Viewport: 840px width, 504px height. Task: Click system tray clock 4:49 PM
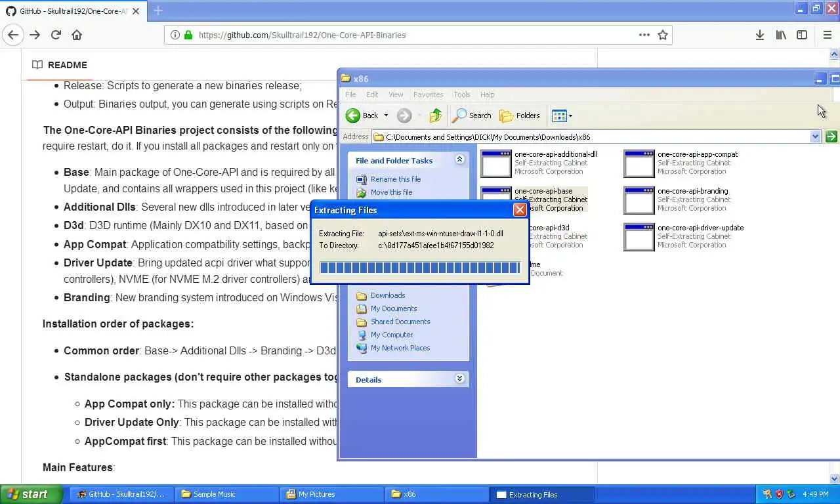click(816, 494)
